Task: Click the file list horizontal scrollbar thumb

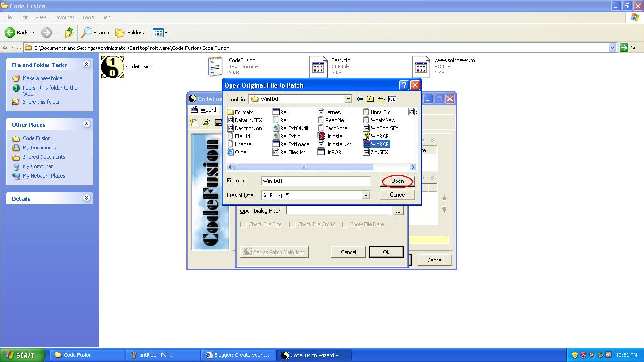Action: [x=305, y=167]
